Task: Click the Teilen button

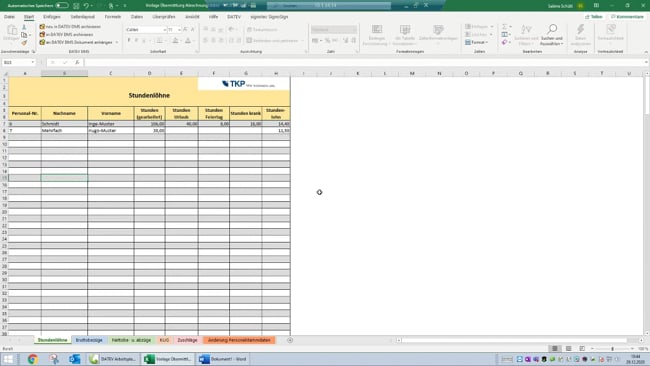Action: point(594,17)
